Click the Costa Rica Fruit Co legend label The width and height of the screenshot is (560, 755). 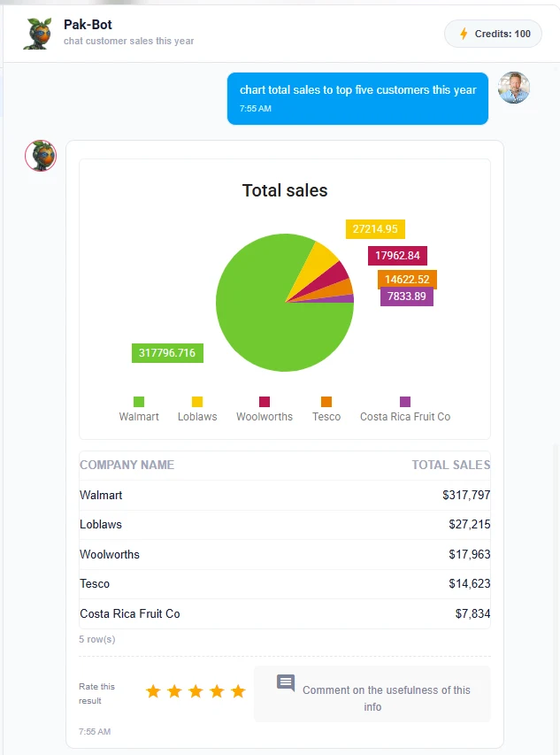[x=405, y=417]
